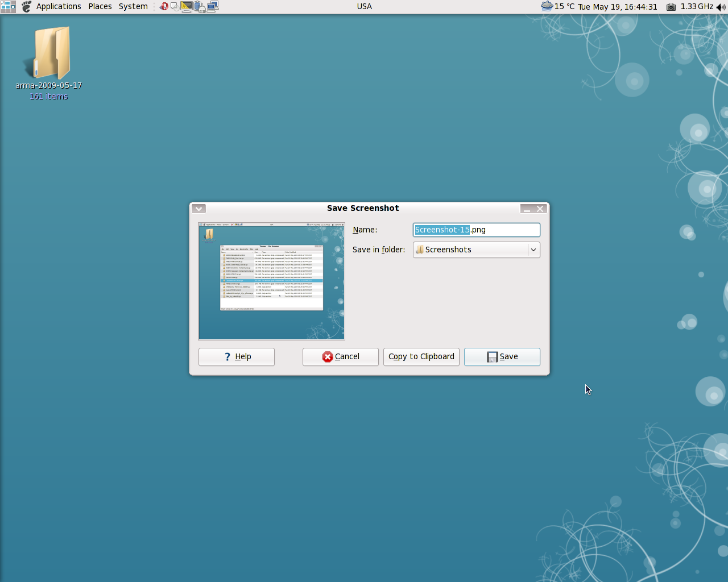Open the window menu arrow on Save Screenshot
728x582 pixels.
198,209
